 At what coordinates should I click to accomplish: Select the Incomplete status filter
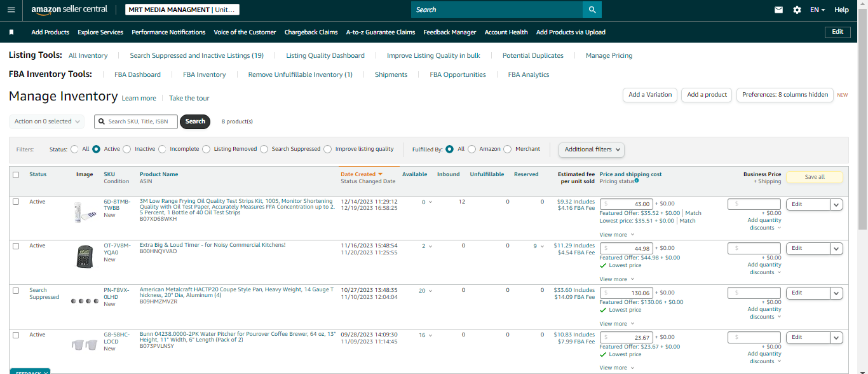(x=162, y=149)
